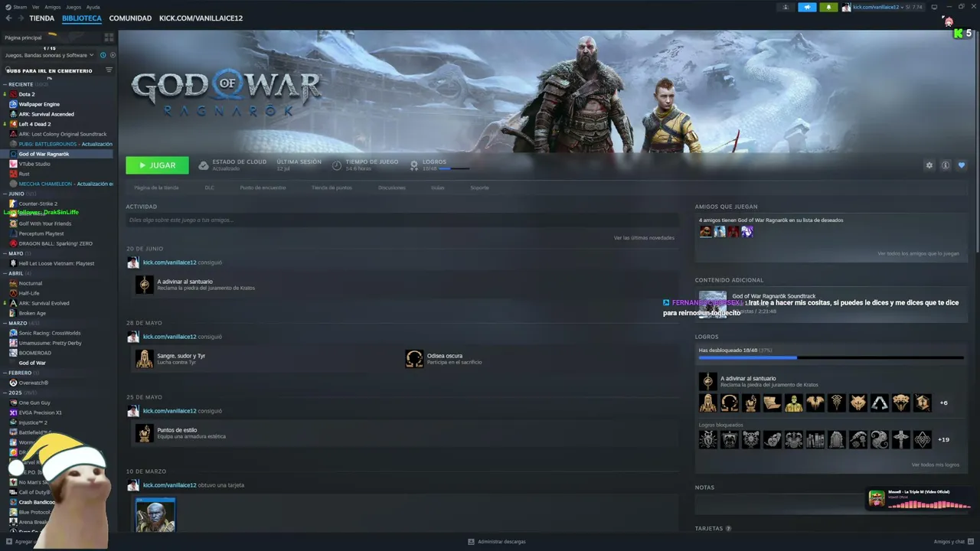Image resolution: width=980 pixels, height=551 pixels.
Task: Select Left 4 Dead 2 in library
Action: pos(34,124)
